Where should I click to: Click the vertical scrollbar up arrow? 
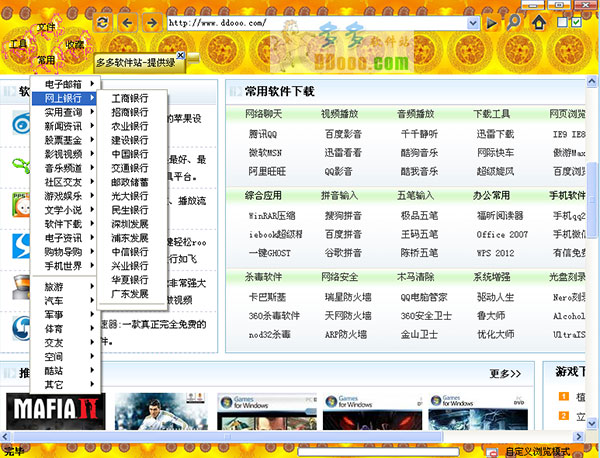[592, 81]
